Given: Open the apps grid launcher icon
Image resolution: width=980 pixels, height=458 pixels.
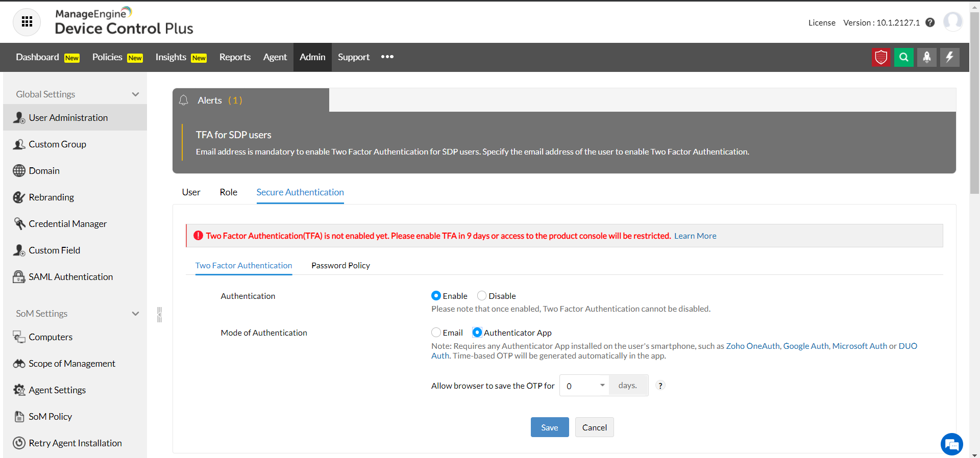Looking at the screenshot, I should tap(27, 22).
